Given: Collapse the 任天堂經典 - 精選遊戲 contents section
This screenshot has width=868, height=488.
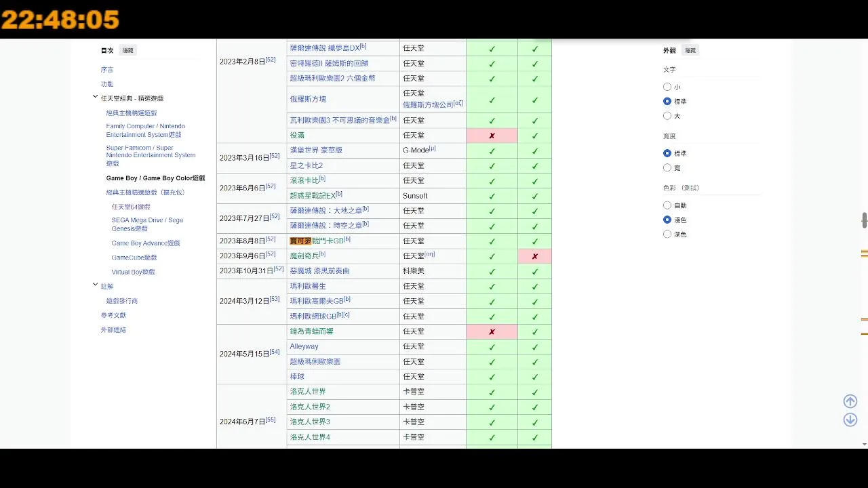Looking at the screenshot, I should [96, 98].
